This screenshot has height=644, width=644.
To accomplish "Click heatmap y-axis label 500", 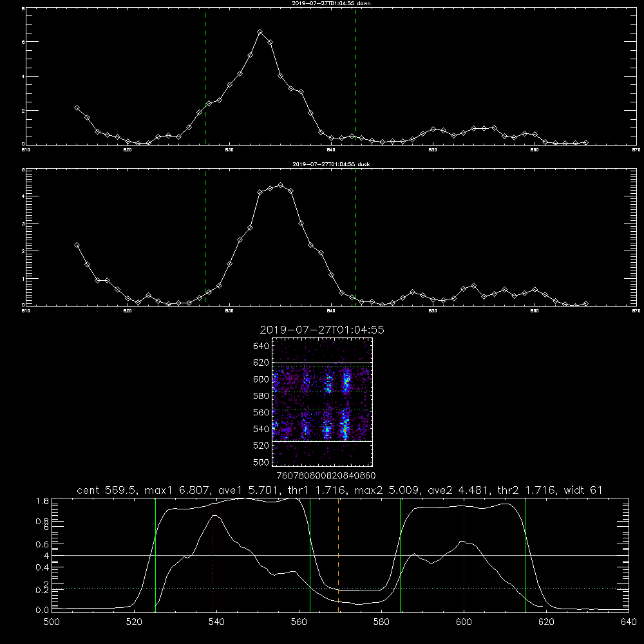I will pos(261,462).
